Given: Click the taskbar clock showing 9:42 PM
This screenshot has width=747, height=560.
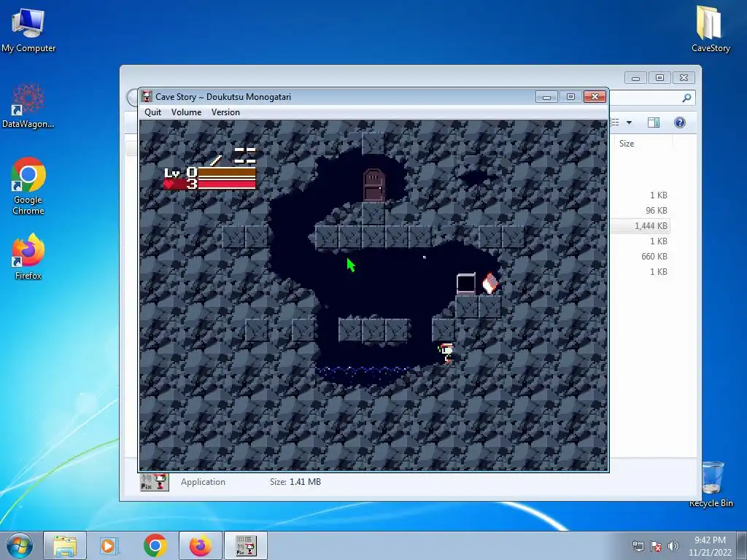Looking at the screenshot, I should tap(710, 546).
